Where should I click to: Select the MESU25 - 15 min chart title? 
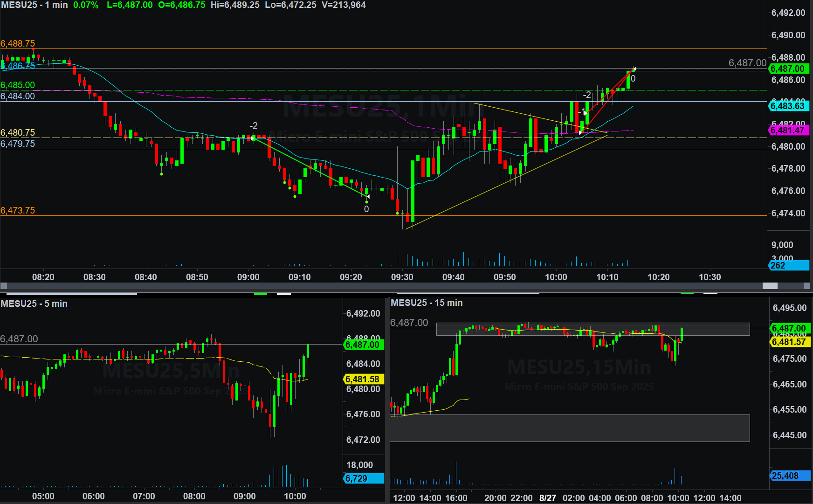click(x=427, y=303)
